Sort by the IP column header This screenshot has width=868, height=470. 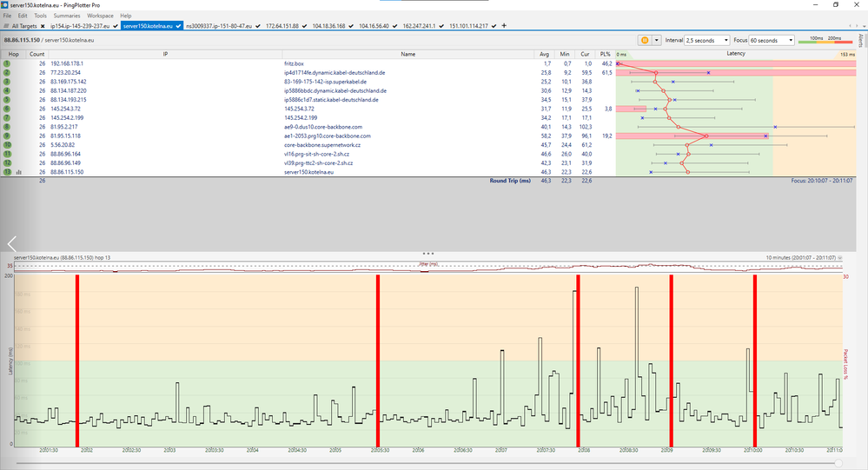(x=165, y=54)
